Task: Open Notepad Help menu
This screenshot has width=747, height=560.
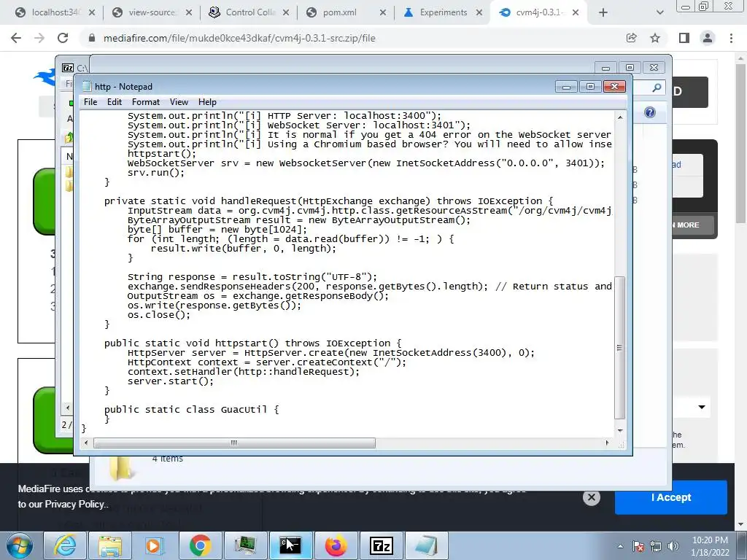Action: 207,102
